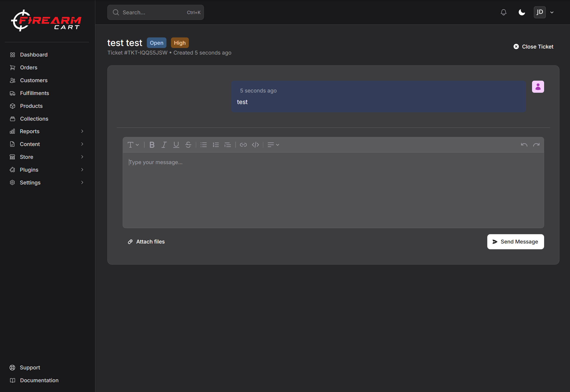Image resolution: width=570 pixels, height=392 pixels.
Task: Click the 'test test' ticket title
Action: [x=125, y=43]
